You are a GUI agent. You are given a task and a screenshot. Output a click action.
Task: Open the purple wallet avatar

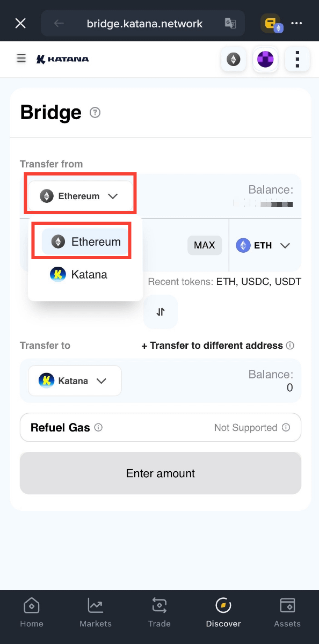pos(265,59)
